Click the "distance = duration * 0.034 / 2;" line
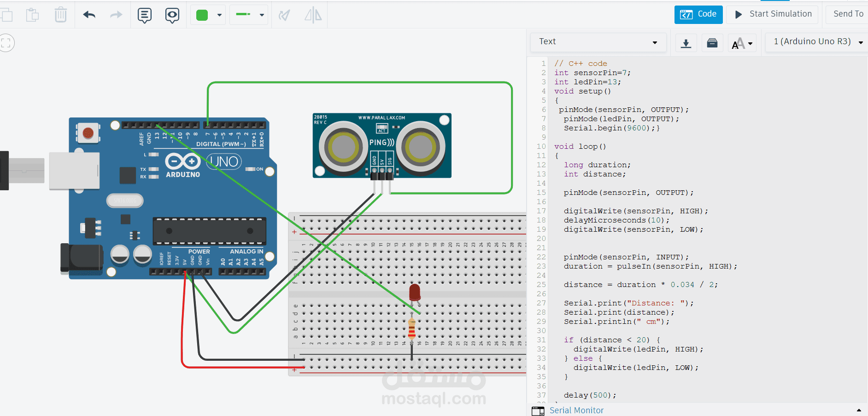The image size is (868, 416). (640, 285)
